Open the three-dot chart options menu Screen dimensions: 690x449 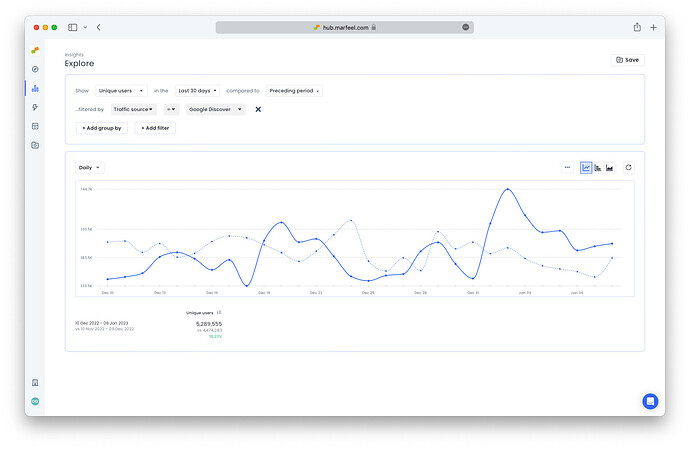(567, 168)
